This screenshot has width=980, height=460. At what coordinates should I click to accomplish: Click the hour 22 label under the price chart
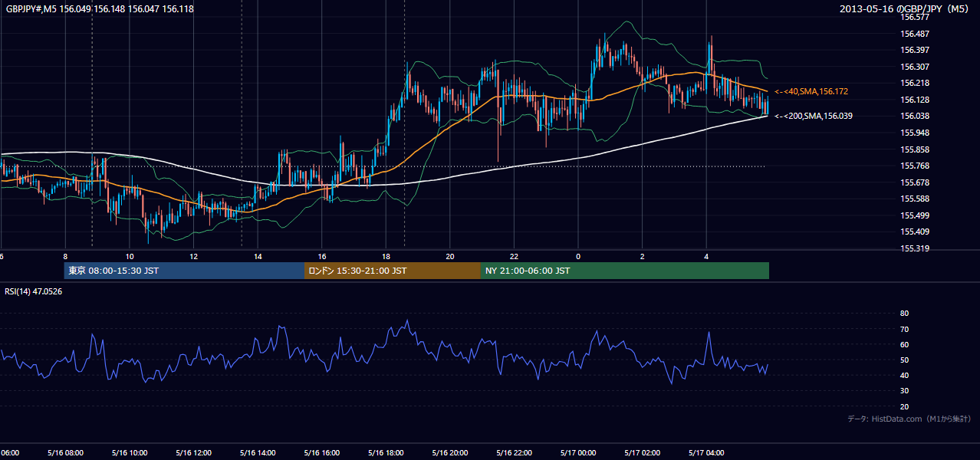click(x=514, y=256)
